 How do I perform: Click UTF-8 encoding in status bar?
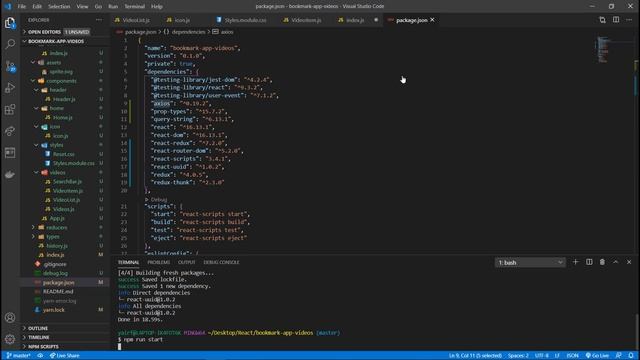coord(542,356)
